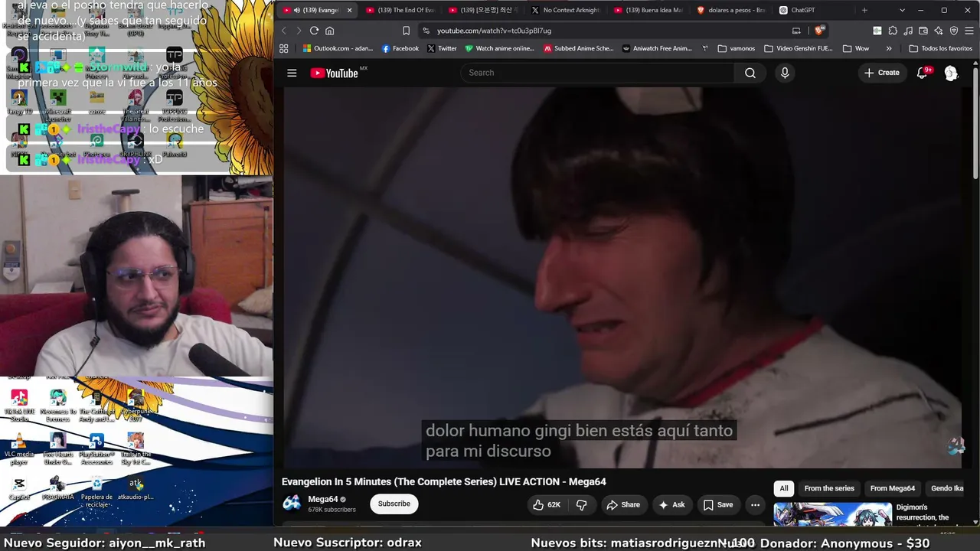Open Brave Shields lion icon
Screen dimensions: 980x551
[x=819, y=31]
